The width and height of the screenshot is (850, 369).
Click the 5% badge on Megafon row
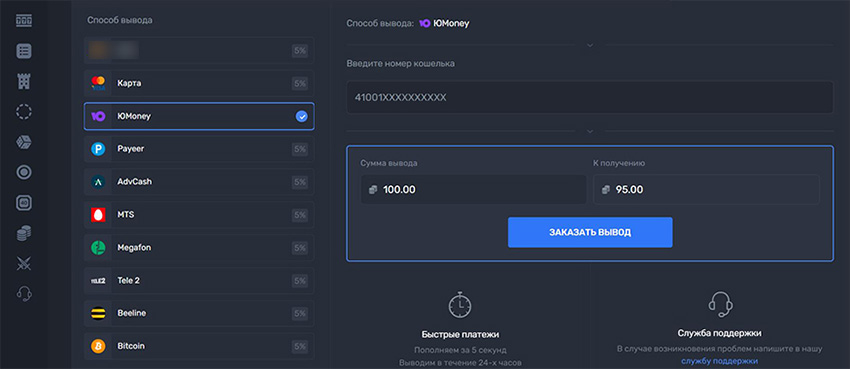(x=300, y=248)
